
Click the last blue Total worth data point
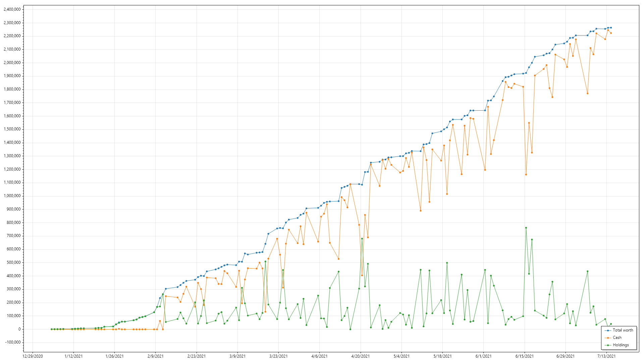pyautogui.click(x=611, y=28)
